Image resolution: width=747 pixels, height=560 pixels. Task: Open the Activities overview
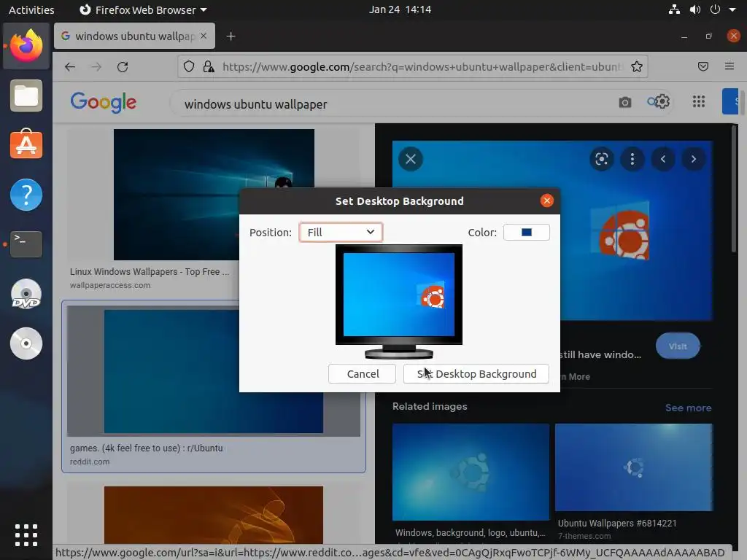coord(31,9)
